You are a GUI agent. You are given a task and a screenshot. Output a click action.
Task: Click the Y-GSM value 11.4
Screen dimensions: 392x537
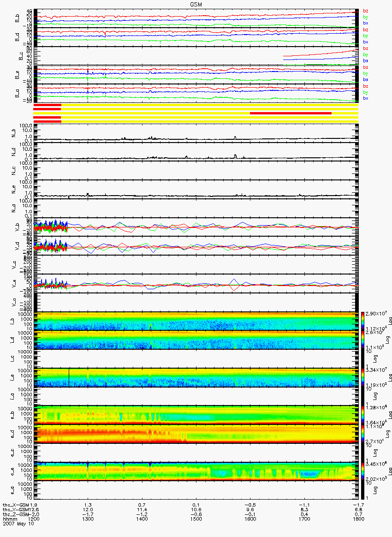point(142,510)
